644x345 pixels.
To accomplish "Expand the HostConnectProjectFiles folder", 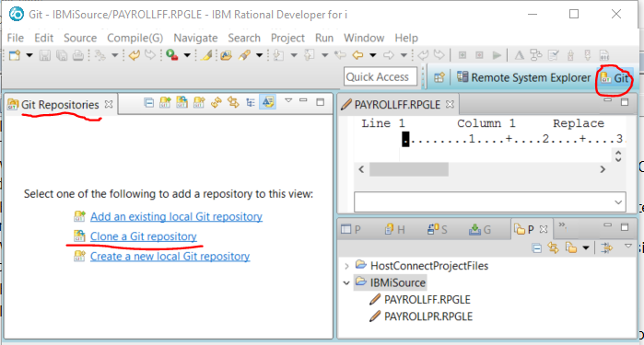I will click(346, 266).
